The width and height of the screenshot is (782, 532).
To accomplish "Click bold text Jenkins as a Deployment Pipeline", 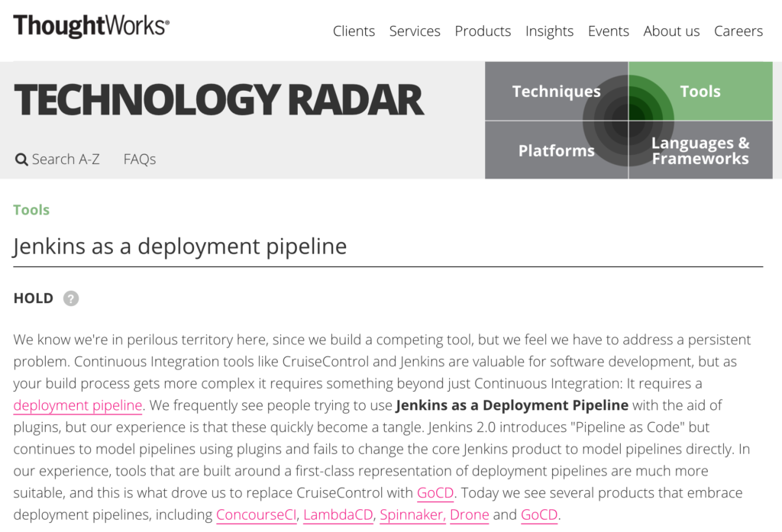I will click(x=512, y=405).
